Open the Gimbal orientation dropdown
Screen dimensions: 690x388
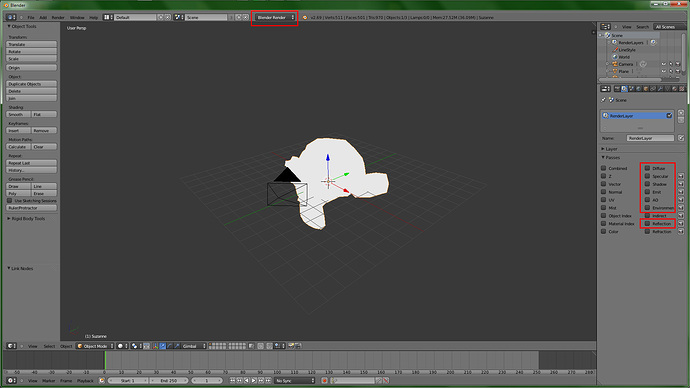(x=194, y=346)
